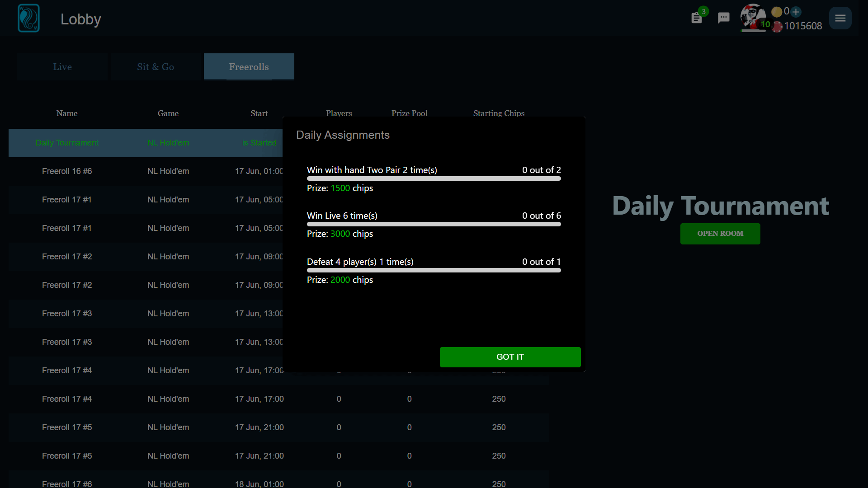This screenshot has height=488, width=868.
Task: Click the Game column header
Action: pos(168,113)
